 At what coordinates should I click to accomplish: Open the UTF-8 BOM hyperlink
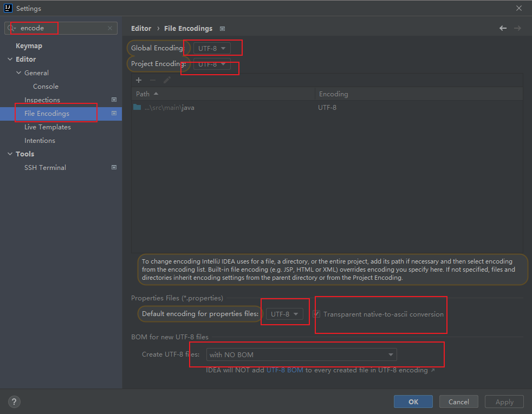(284, 370)
